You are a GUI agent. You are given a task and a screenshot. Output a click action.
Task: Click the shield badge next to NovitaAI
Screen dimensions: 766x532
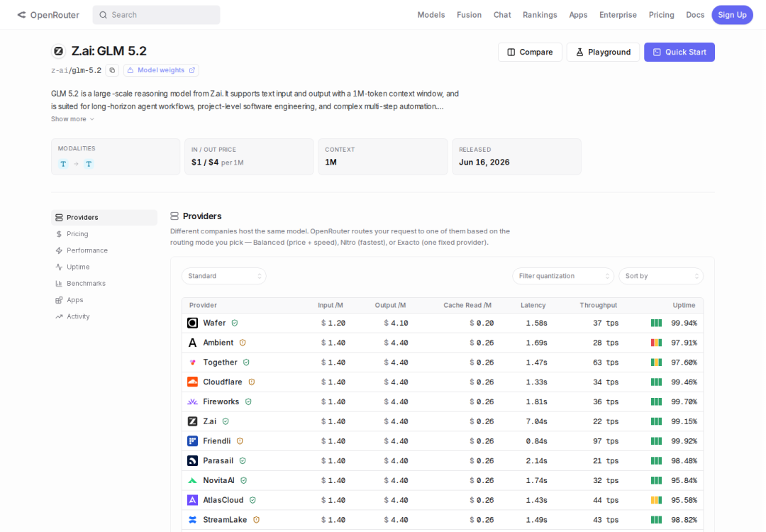244,481
